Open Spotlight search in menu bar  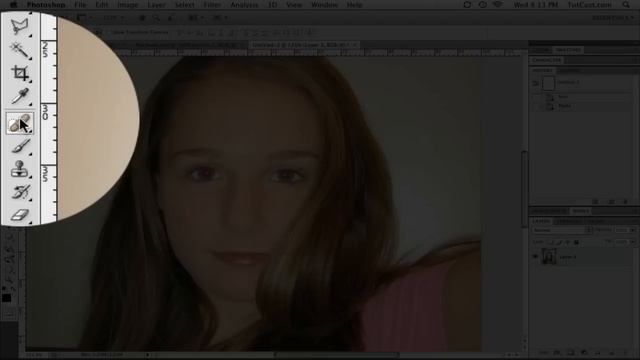pyautogui.click(x=626, y=5)
